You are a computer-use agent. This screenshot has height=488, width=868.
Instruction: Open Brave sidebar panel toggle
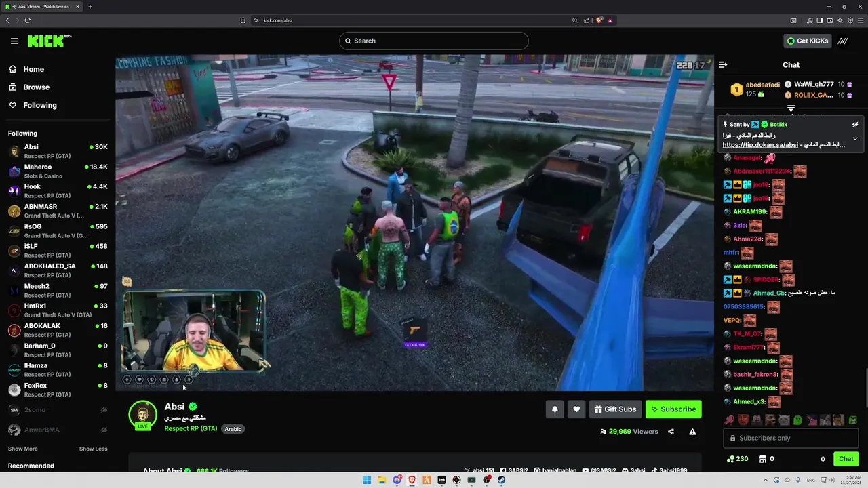click(x=820, y=20)
